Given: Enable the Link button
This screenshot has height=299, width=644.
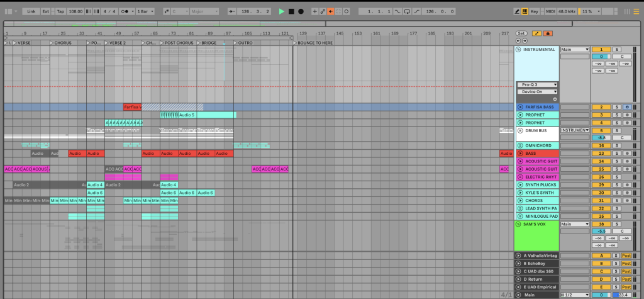Looking at the screenshot, I should tap(31, 11).
